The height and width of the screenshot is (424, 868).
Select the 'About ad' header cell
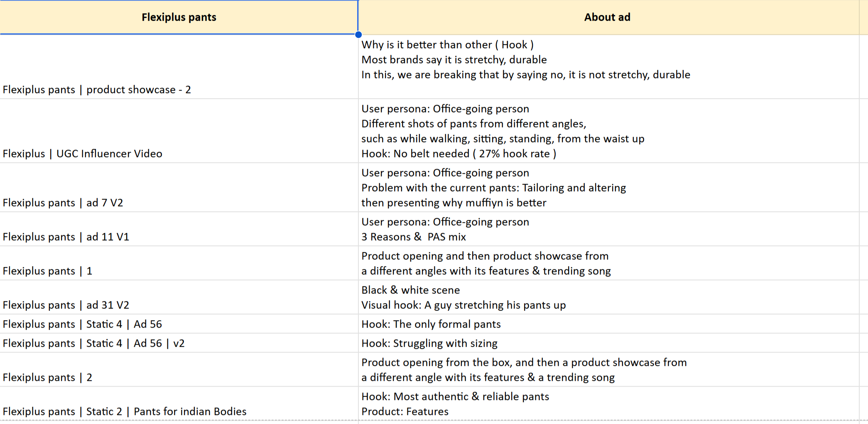(607, 17)
